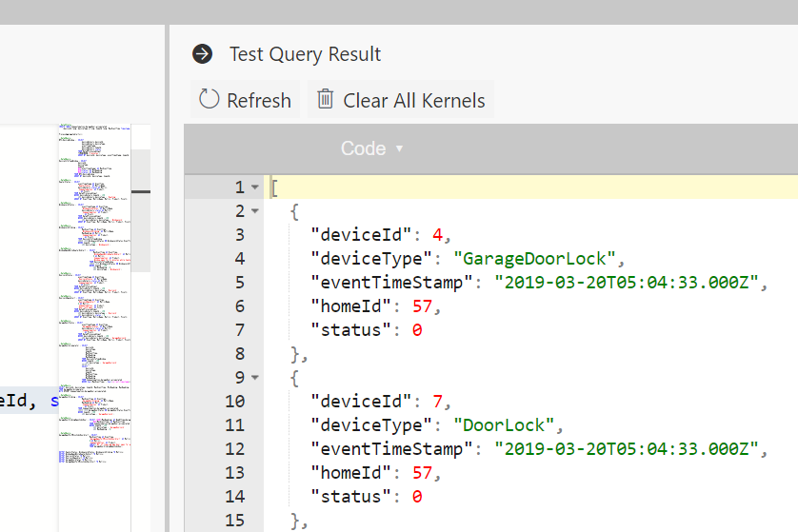The image size is (798, 532).
Task: Click the "status" key on line 14
Action: point(350,497)
